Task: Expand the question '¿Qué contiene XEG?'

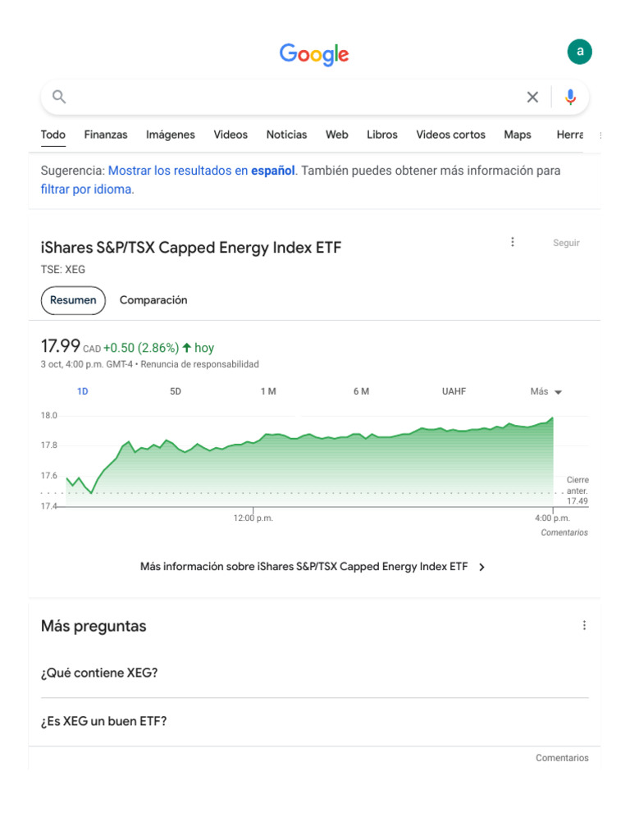Action: tap(314, 673)
